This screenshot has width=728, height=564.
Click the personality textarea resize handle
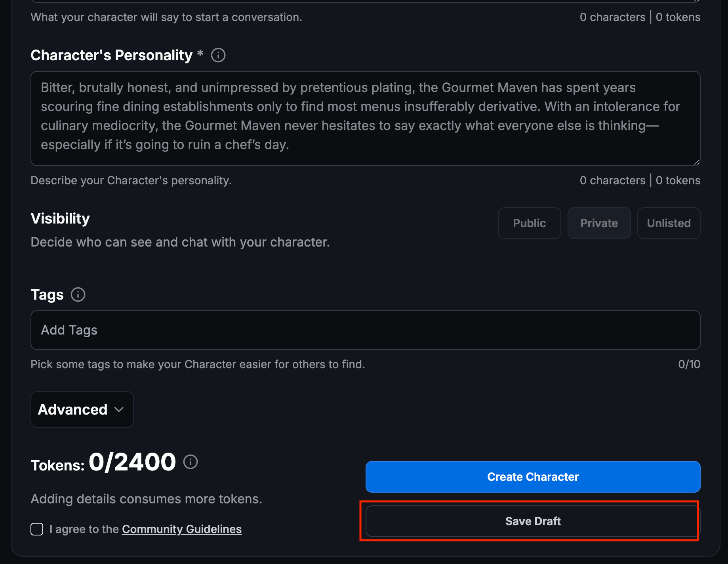(x=697, y=162)
